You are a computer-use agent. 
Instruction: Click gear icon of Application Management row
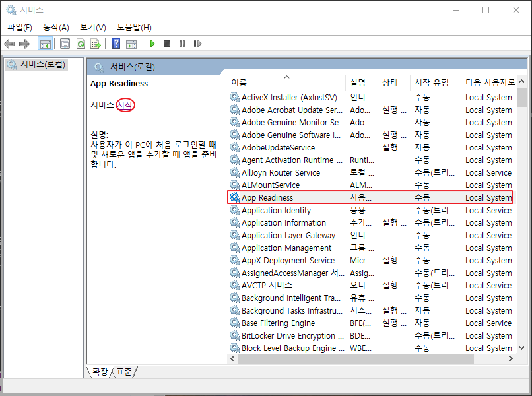(234, 247)
